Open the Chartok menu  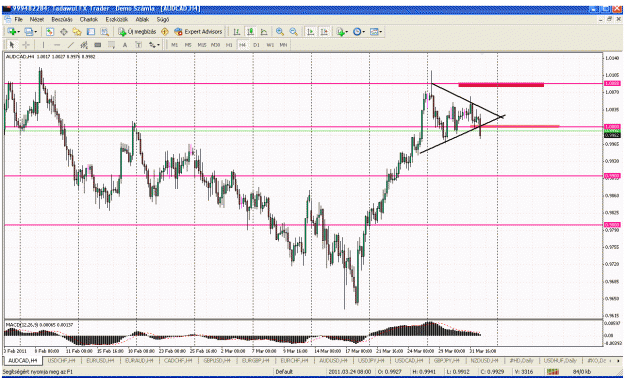pos(88,19)
